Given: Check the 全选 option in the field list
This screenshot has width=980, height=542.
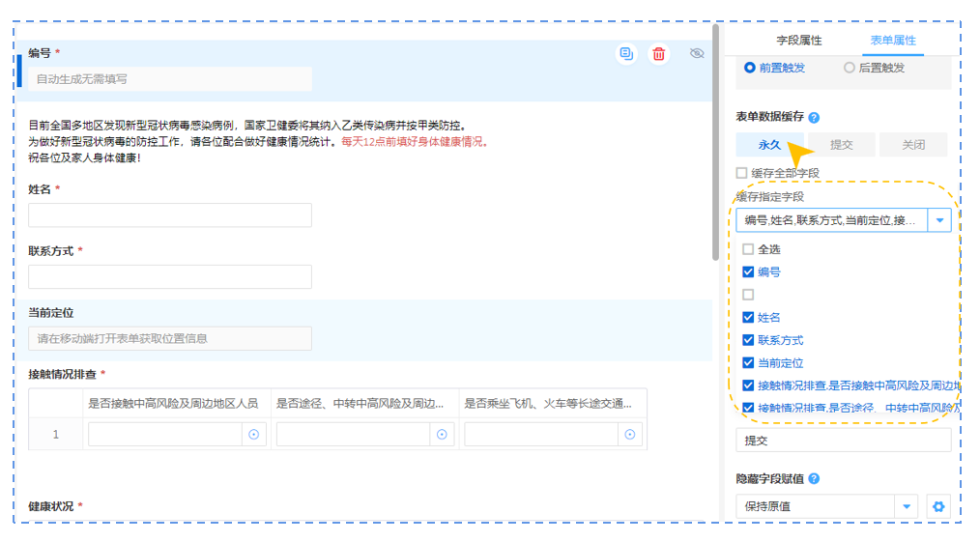Looking at the screenshot, I should point(748,249).
